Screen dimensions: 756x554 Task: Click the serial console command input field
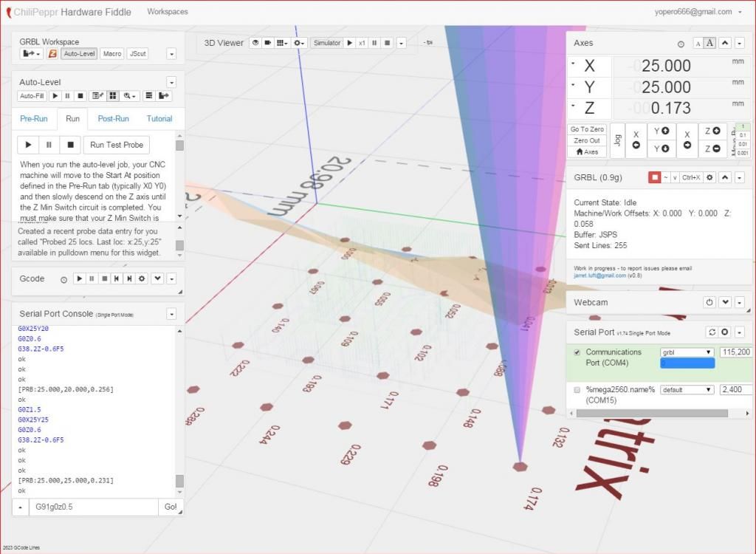(93, 507)
